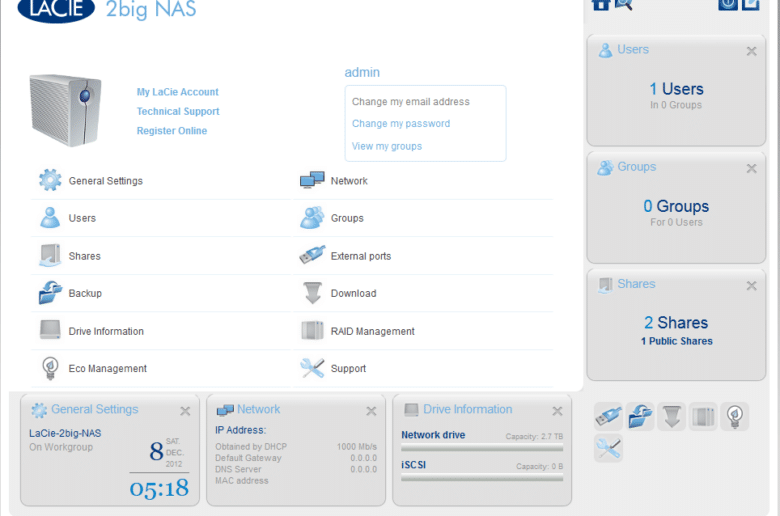
Task: Open the home dashboard icon
Action: point(601,4)
